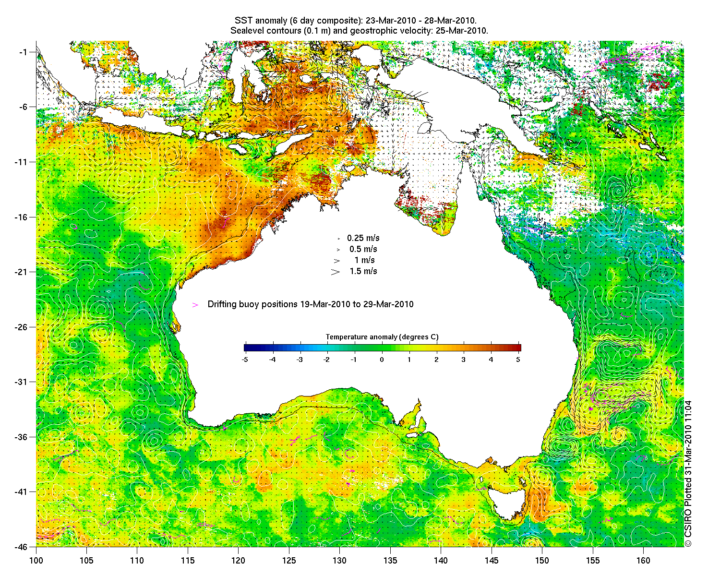This screenshot has height=588, width=720.
Task: Click the Temperature anomaly colorbar title
Action: point(382,337)
